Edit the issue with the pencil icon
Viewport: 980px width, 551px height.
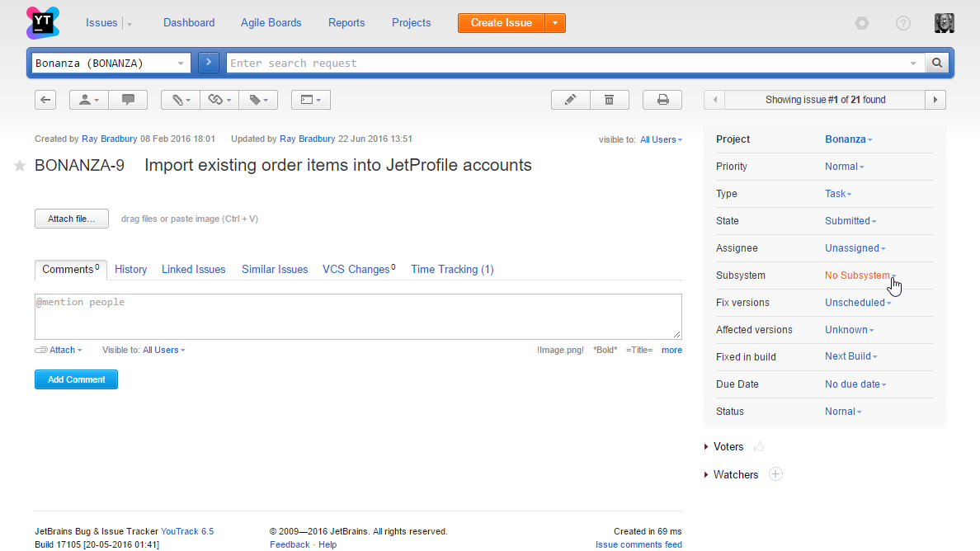571,100
